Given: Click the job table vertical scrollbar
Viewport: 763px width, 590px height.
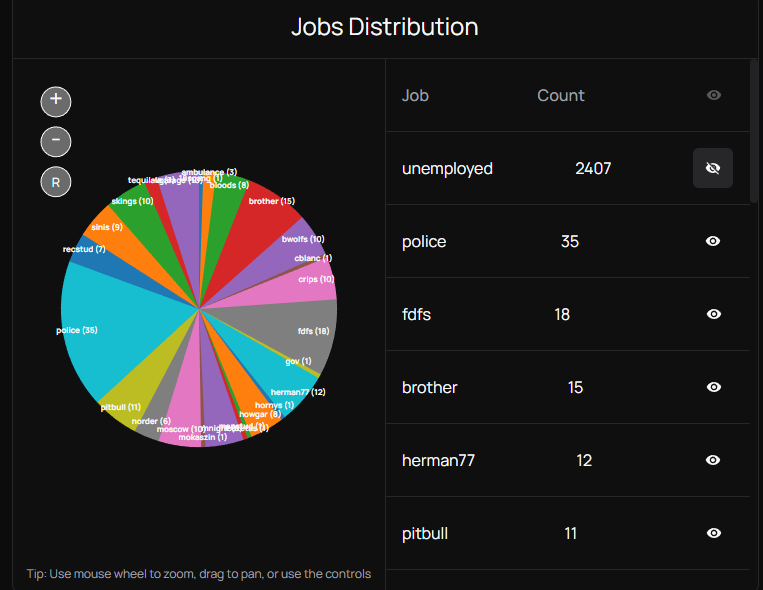Looking at the screenshot, I should point(754,131).
